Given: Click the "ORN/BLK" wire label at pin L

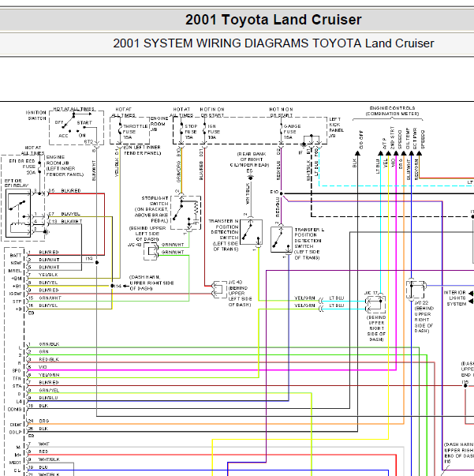Looking at the screenshot, I should tap(49, 344).
